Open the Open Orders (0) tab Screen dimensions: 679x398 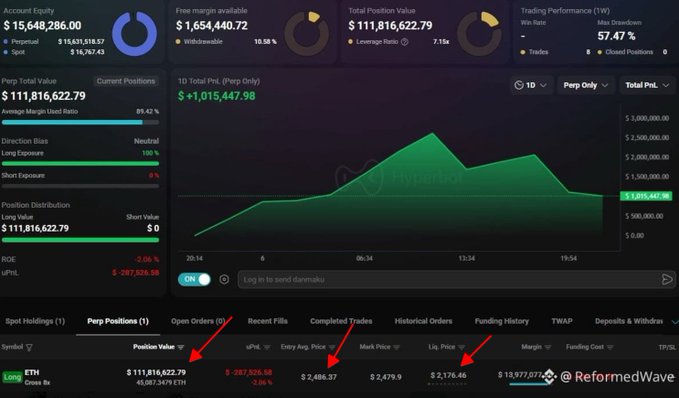(198, 321)
